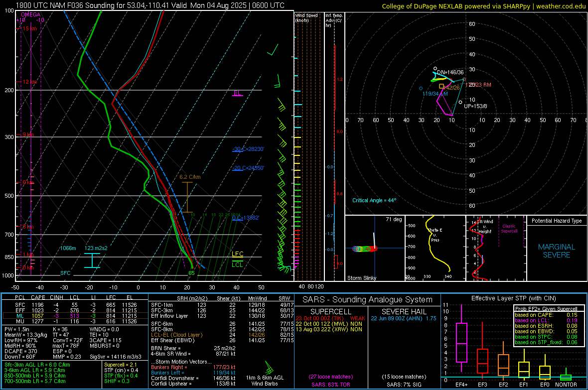Click the '-20 C=24350'' level label
The image size is (588, 390).
[248, 168]
